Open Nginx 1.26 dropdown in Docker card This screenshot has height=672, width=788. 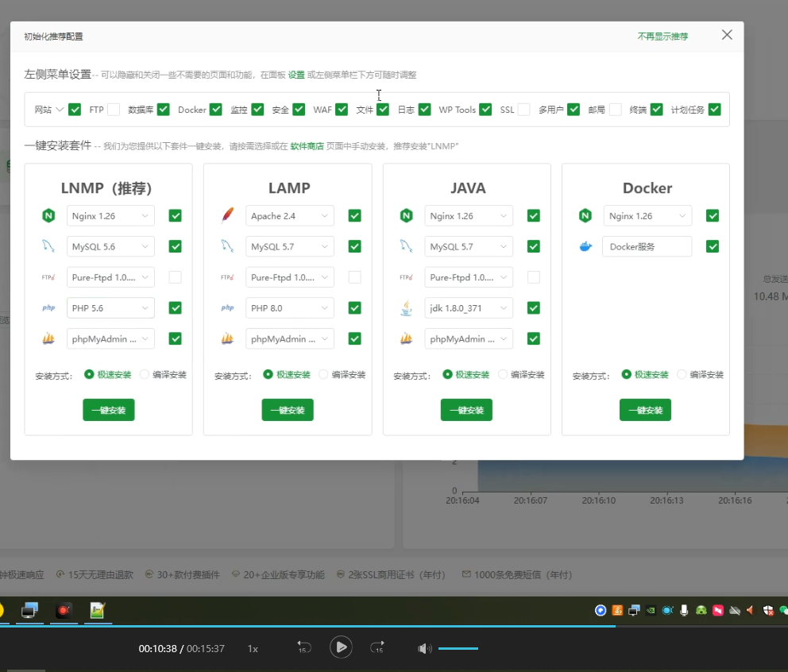[x=647, y=215]
